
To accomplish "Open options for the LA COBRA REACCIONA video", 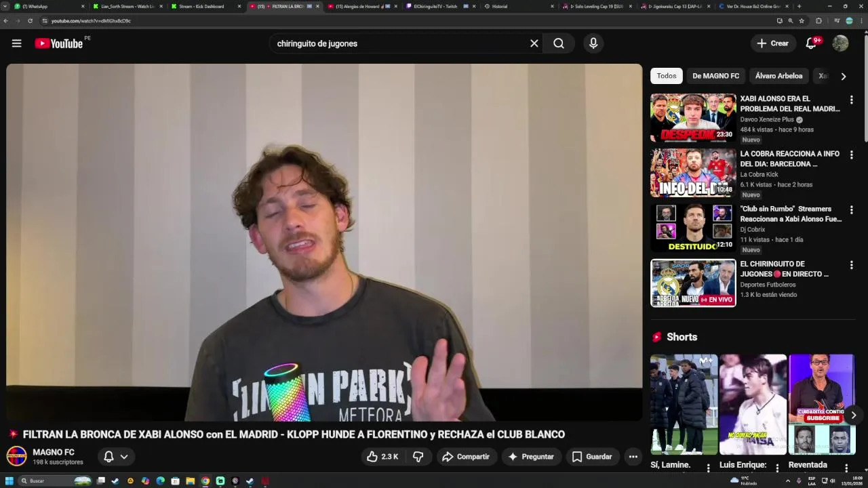I will click(x=851, y=155).
